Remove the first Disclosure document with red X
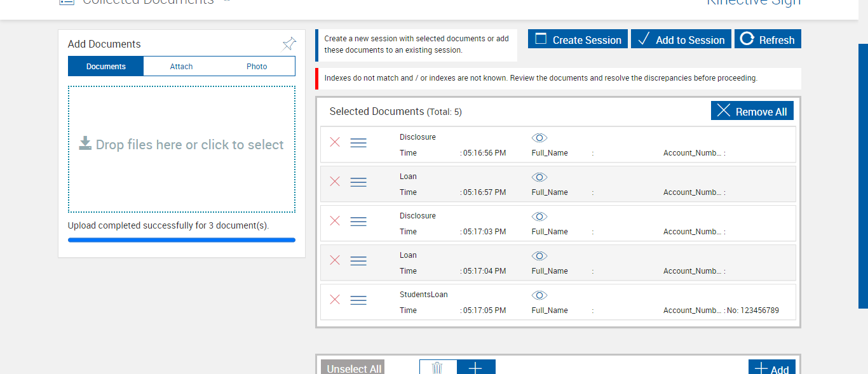Image resolution: width=868 pixels, height=374 pixels. [x=335, y=142]
